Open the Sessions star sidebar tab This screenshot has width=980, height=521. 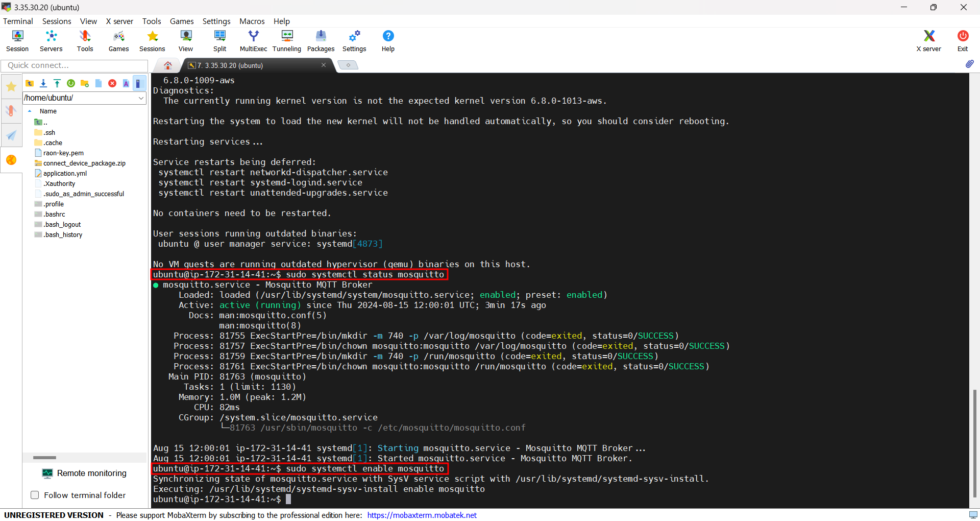pyautogui.click(x=11, y=86)
